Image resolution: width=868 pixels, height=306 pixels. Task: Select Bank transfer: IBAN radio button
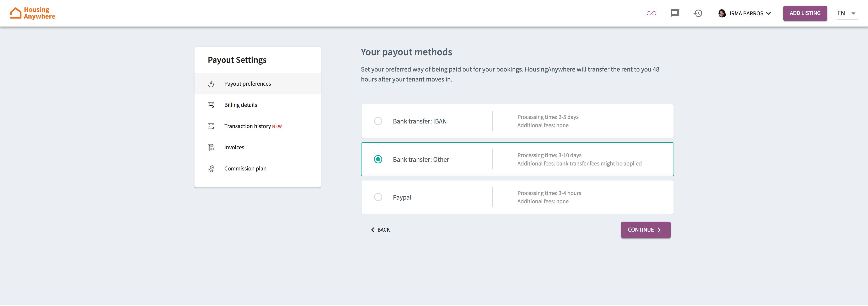378,121
